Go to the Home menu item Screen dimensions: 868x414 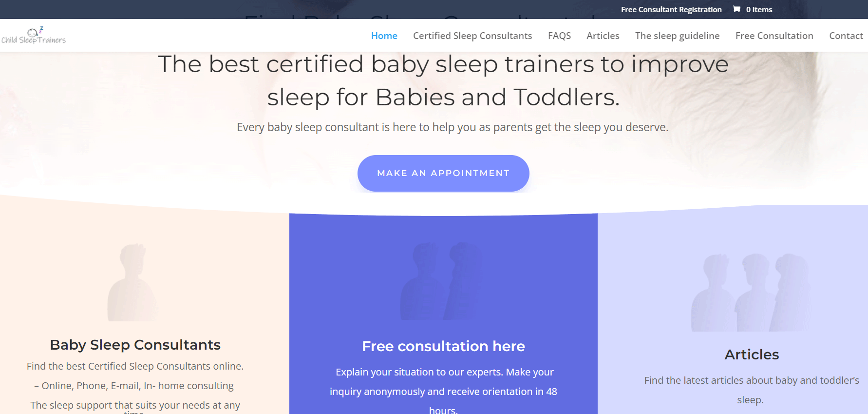tap(384, 36)
